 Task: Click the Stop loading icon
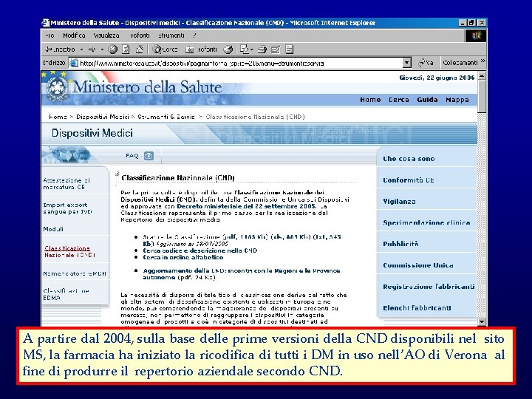click(112, 50)
